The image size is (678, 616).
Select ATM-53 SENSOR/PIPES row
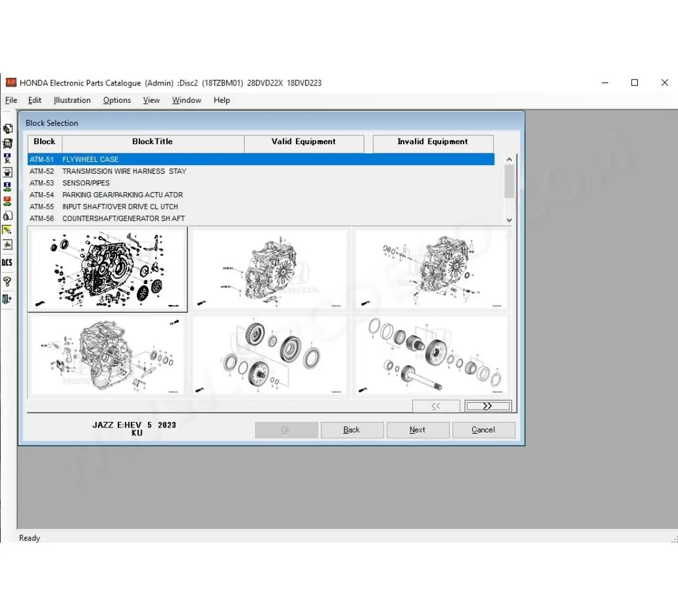pos(261,183)
